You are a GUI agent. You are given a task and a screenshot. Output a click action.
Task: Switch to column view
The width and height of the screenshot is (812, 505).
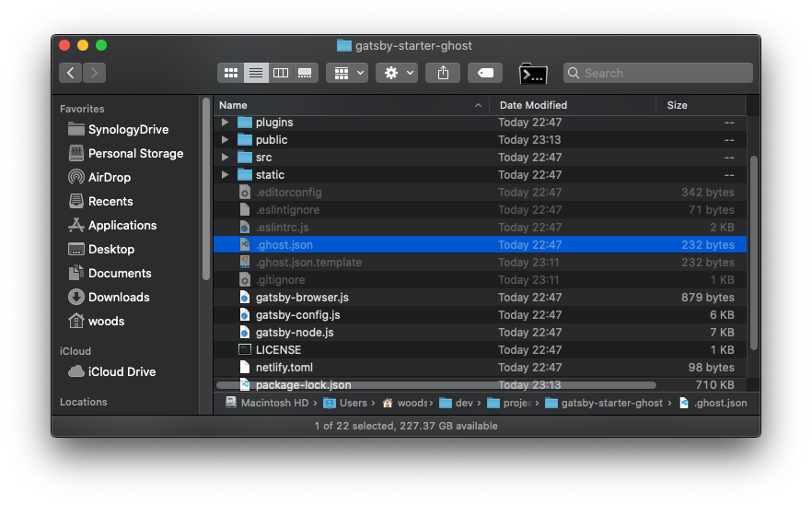tap(281, 73)
